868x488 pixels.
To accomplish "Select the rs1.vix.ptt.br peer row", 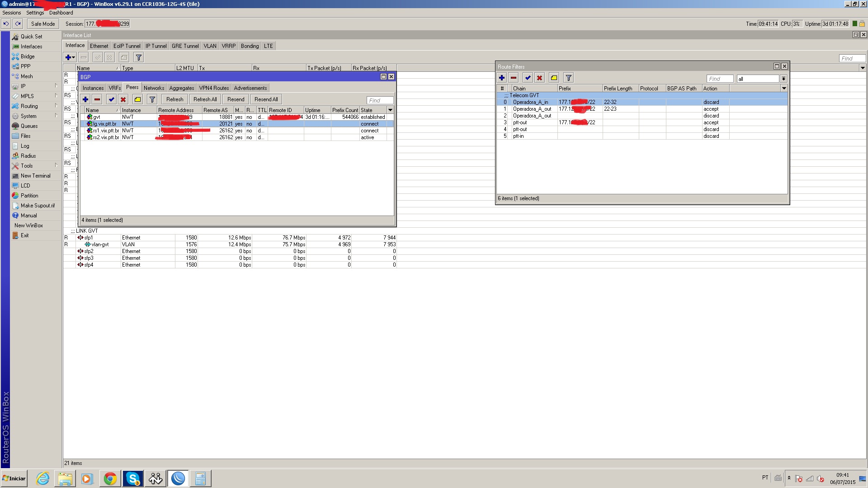I will tap(106, 131).
